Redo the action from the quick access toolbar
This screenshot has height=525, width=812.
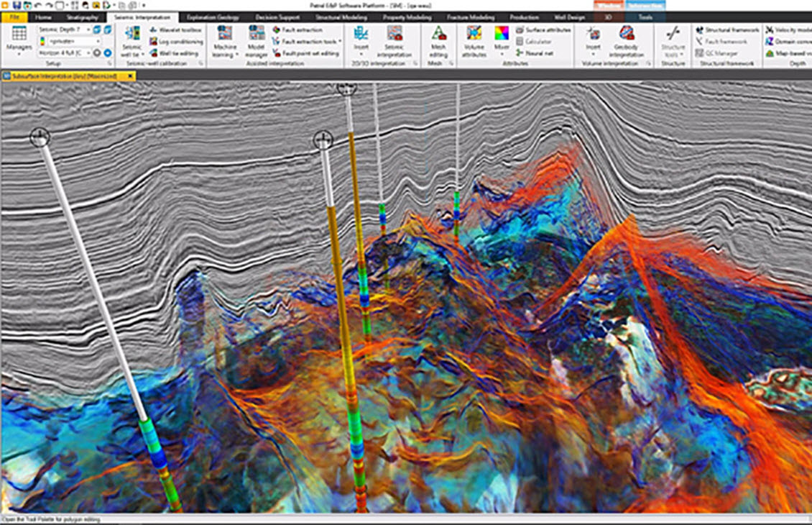[49, 5]
